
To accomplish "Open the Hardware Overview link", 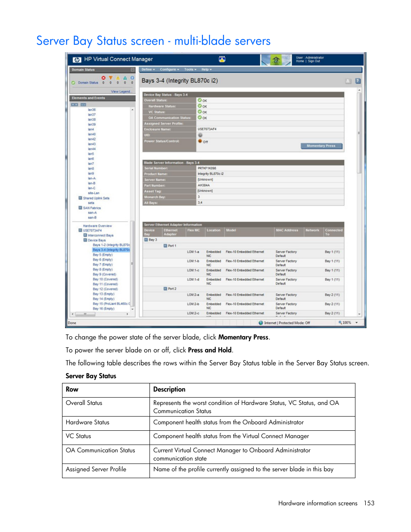I will pyautogui.click(x=97, y=226).
